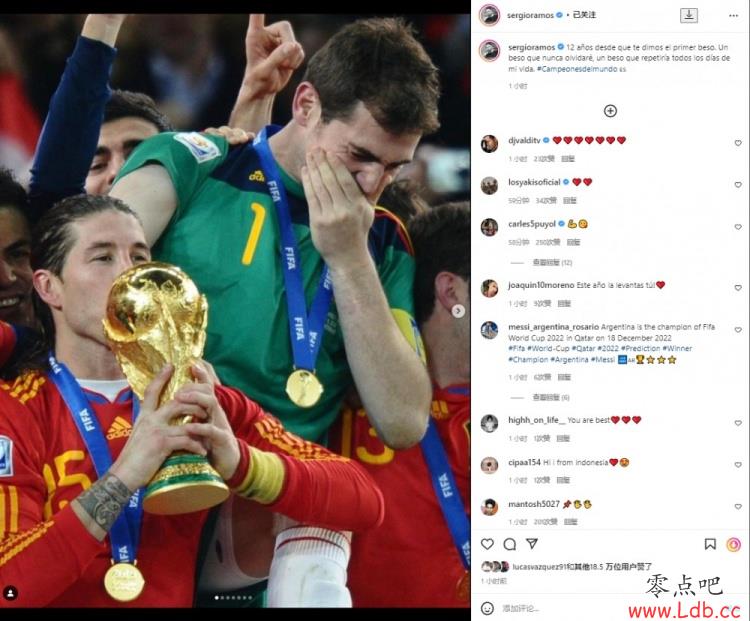The width and height of the screenshot is (750, 621).
Task: Open the emoji picker in comment box
Action: tap(487, 608)
